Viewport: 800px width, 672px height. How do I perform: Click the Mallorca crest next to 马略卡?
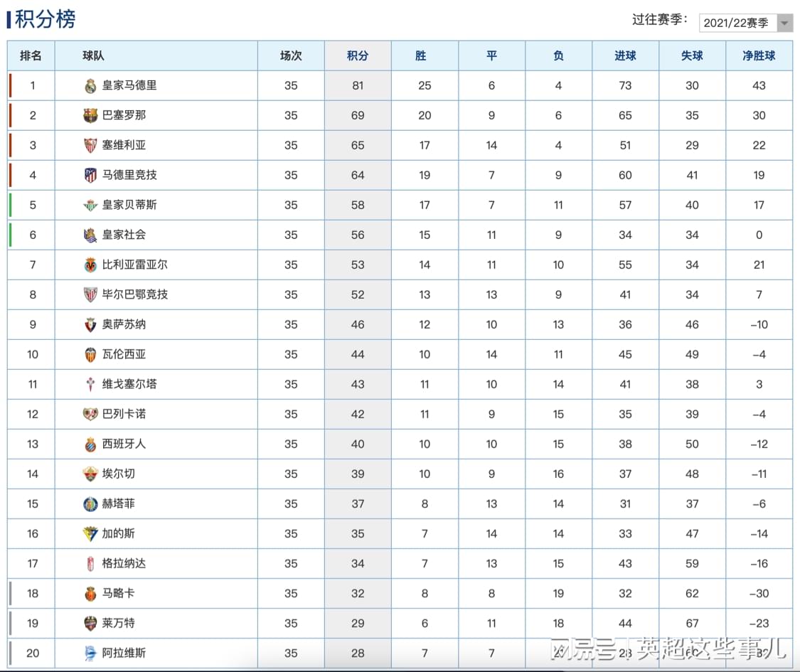coord(90,593)
